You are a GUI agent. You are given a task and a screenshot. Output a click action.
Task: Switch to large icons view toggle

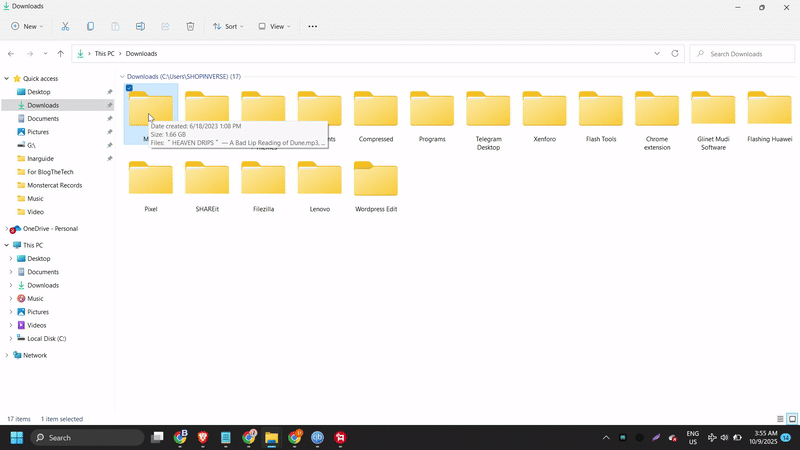tap(792, 419)
